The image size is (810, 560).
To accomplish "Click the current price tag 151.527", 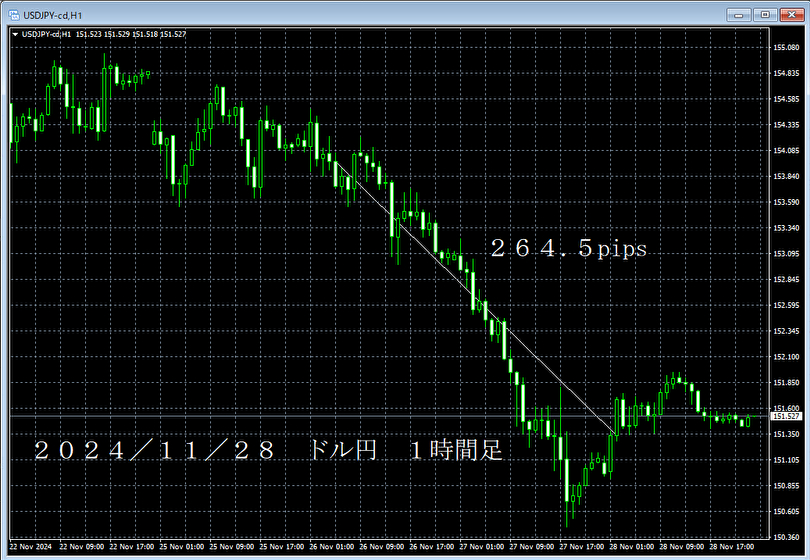I will 786,416.
